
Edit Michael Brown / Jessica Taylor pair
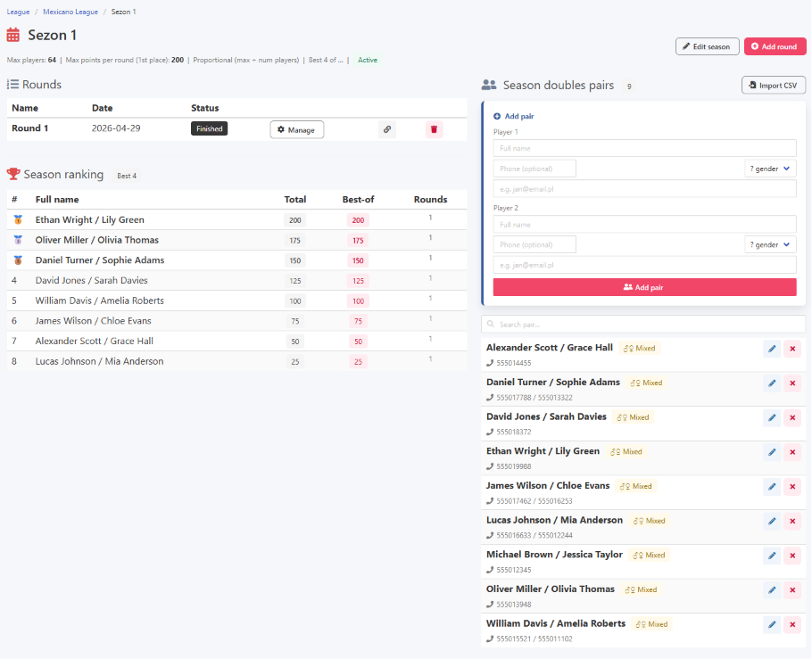coord(772,556)
